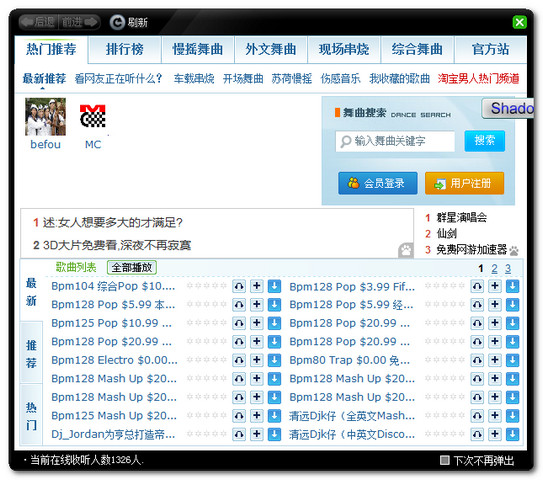Add 清远Djk仔 全英文Mash song to playlist

[495, 416]
